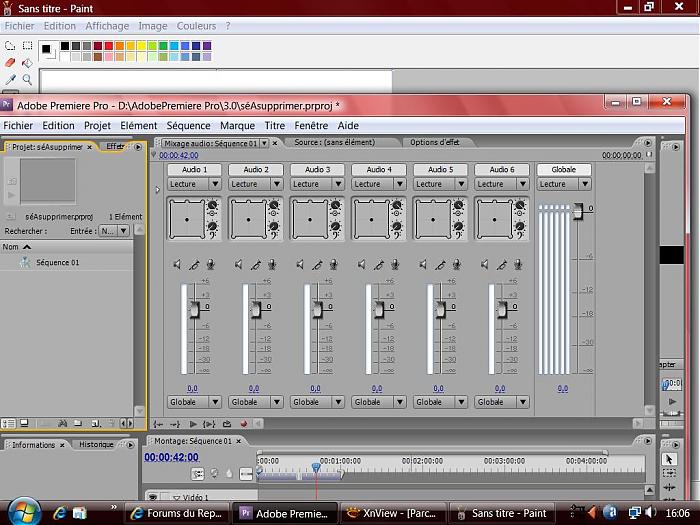Screen dimensions: 700x525
Task: Select Paint magnifier tool
Action: (x=27, y=80)
